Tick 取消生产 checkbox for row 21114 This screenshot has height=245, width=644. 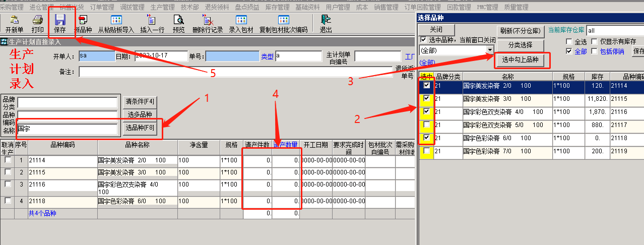pyautogui.click(x=8, y=160)
